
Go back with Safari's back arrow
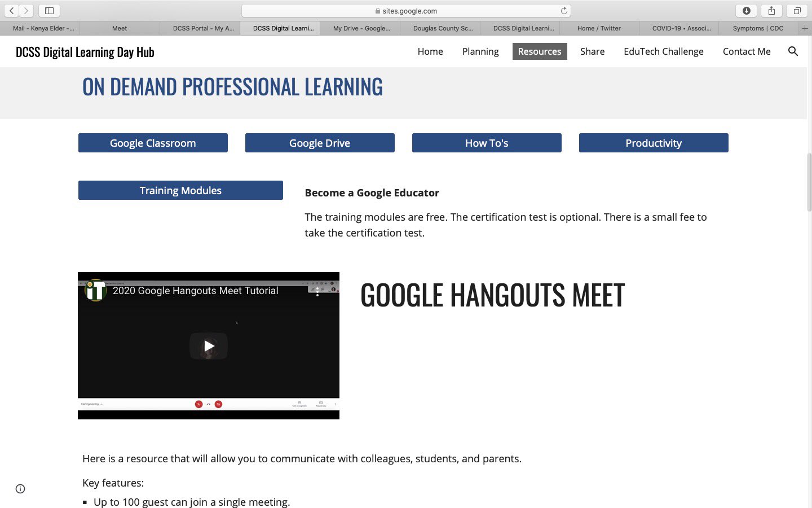pyautogui.click(x=11, y=11)
